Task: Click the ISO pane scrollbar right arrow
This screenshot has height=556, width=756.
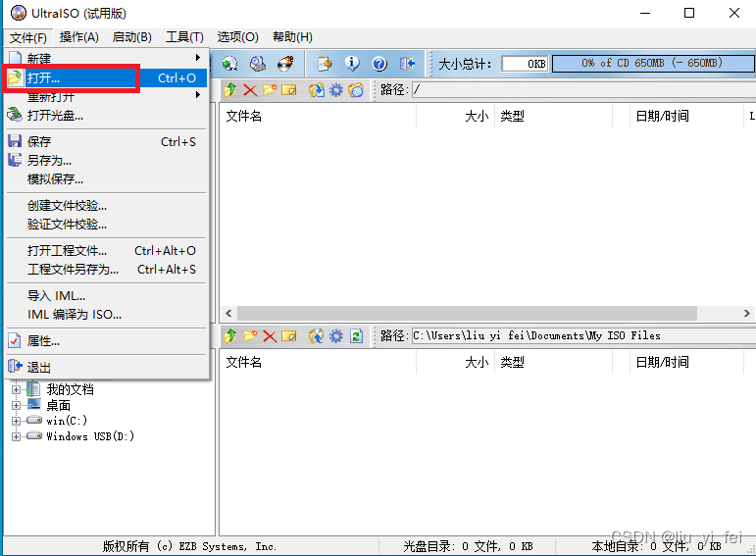Action: [x=746, y=314]
